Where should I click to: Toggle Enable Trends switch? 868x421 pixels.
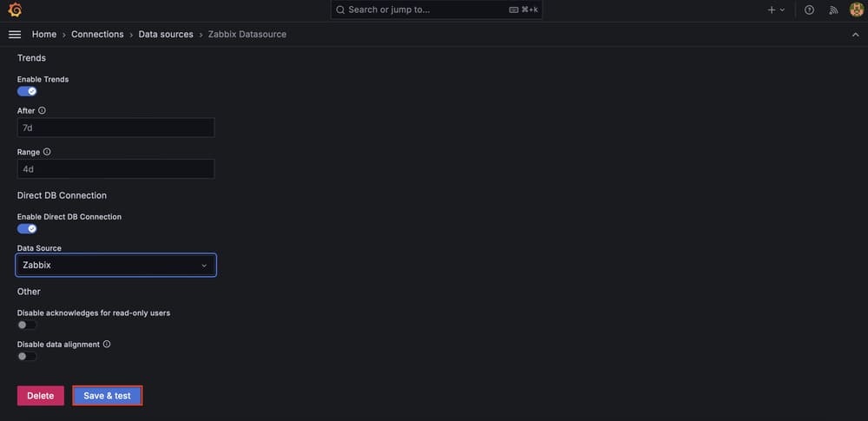point(27,91)
